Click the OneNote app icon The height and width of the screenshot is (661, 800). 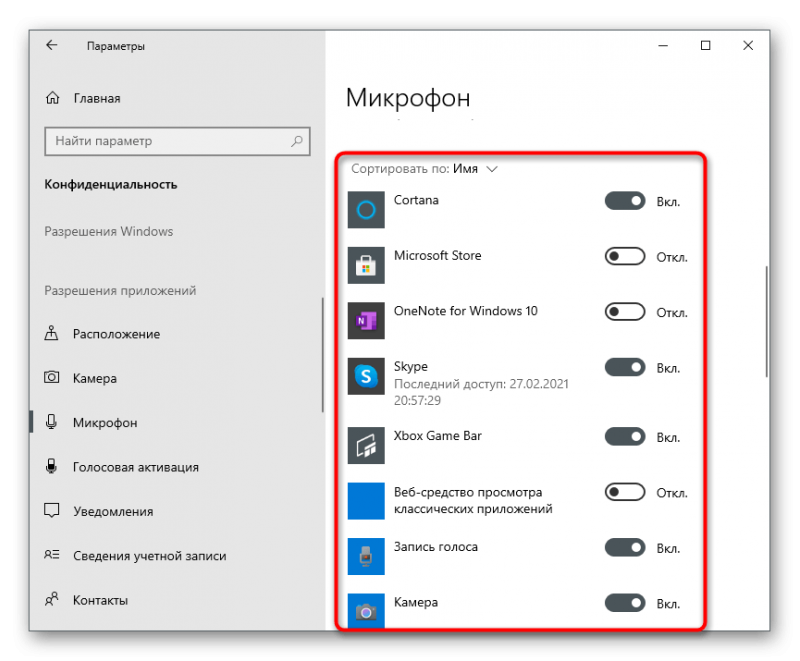pos(366,321)
